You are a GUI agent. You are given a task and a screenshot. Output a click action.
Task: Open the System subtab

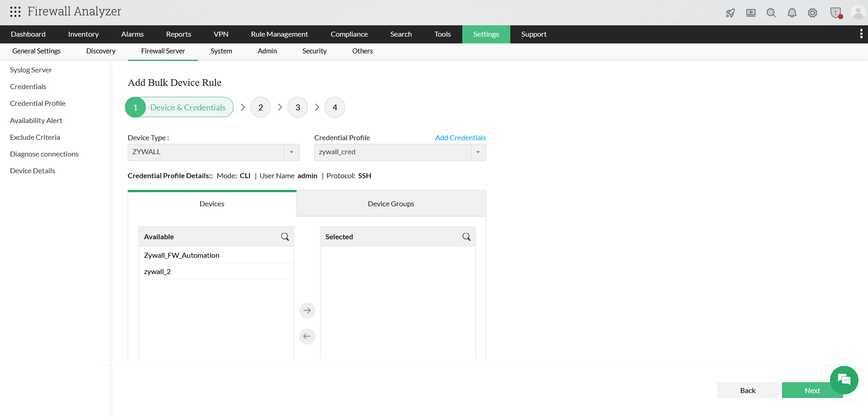point(221,51)
